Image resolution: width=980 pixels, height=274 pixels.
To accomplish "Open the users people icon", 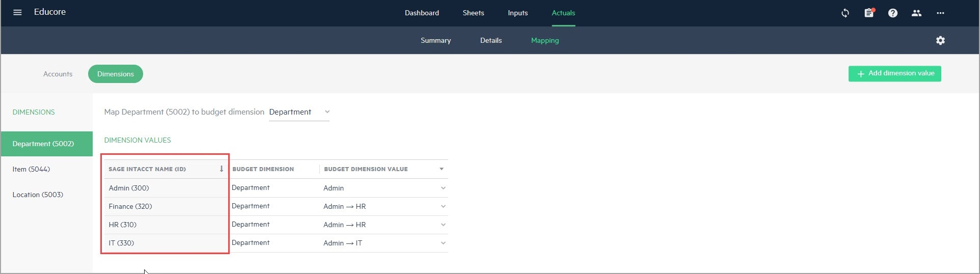I will click(x=916, y=13).
